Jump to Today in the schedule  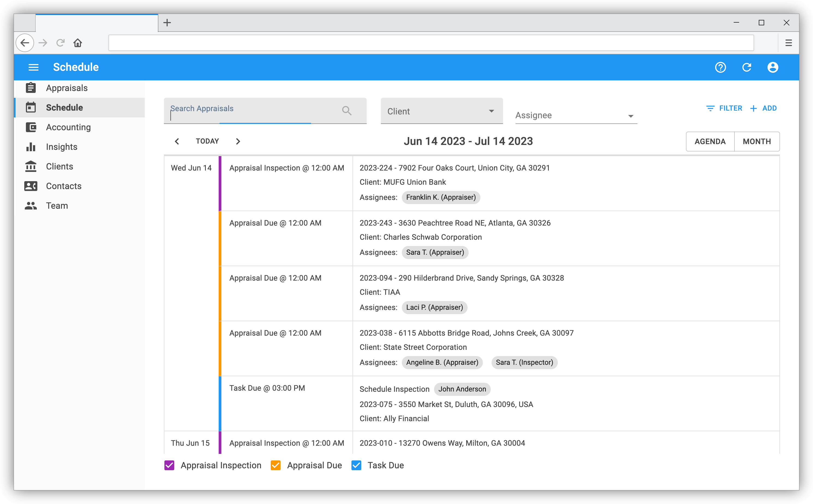click(x=207, y=141)
